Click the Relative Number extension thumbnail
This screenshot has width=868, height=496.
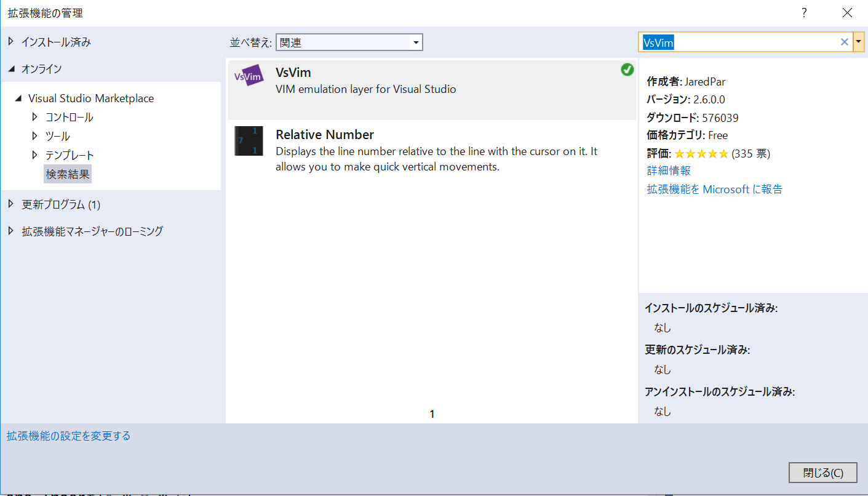(x=249, y=142)
